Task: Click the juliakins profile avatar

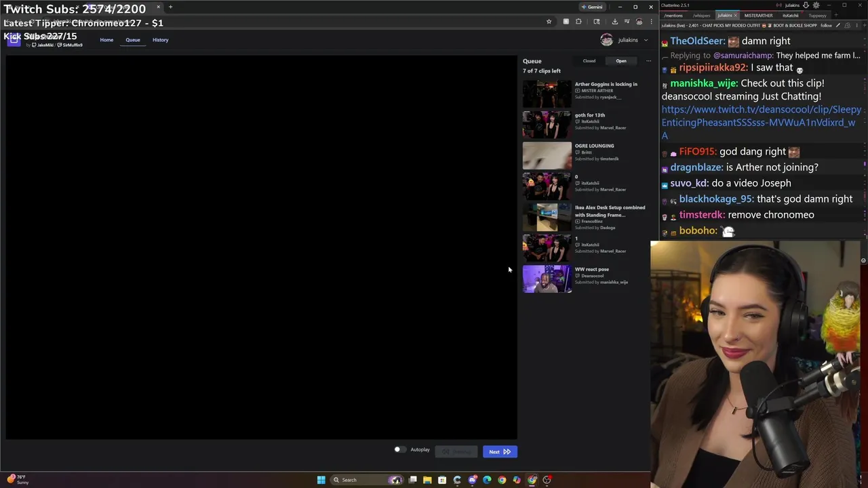Action: tap(607, 40)
